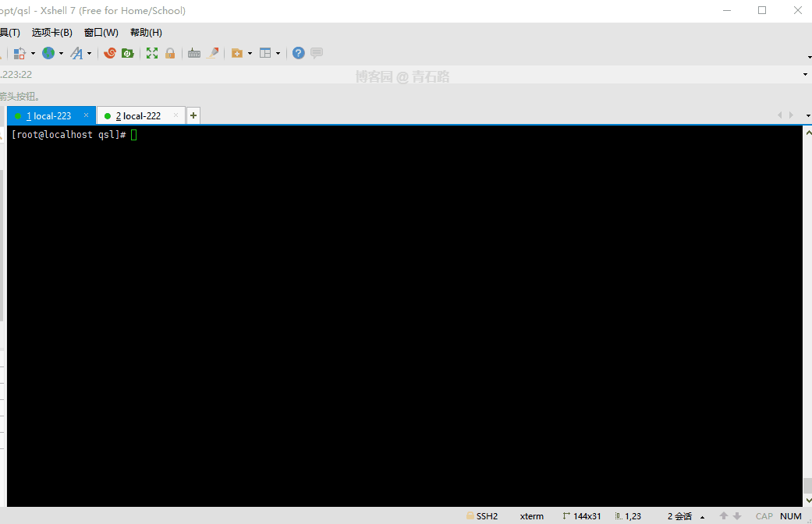Add a new tab with plus button
812x524 pixels.
[x=193, y=115]
